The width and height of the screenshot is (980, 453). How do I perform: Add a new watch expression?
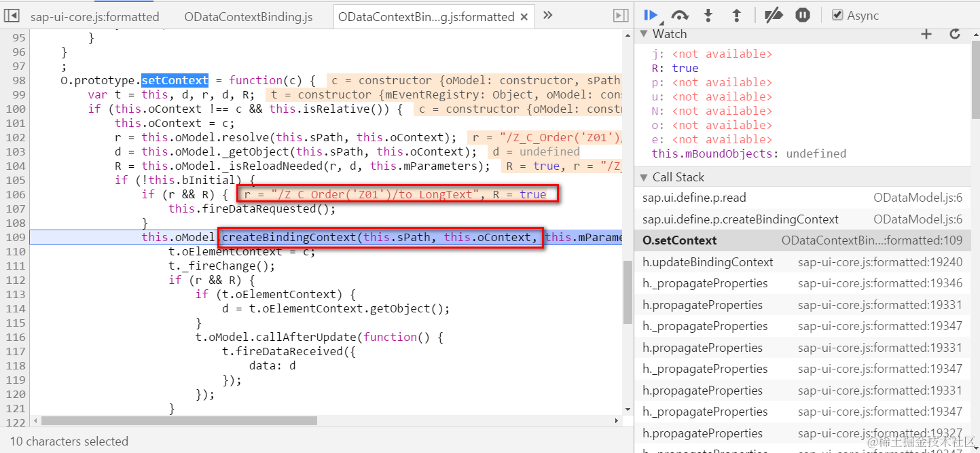(x=926, y=33)
